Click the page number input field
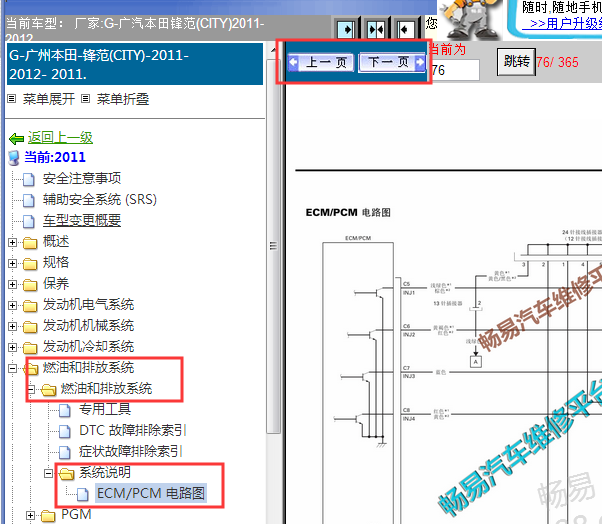Viewport: 602px width, 524px height. coord(455,70)
